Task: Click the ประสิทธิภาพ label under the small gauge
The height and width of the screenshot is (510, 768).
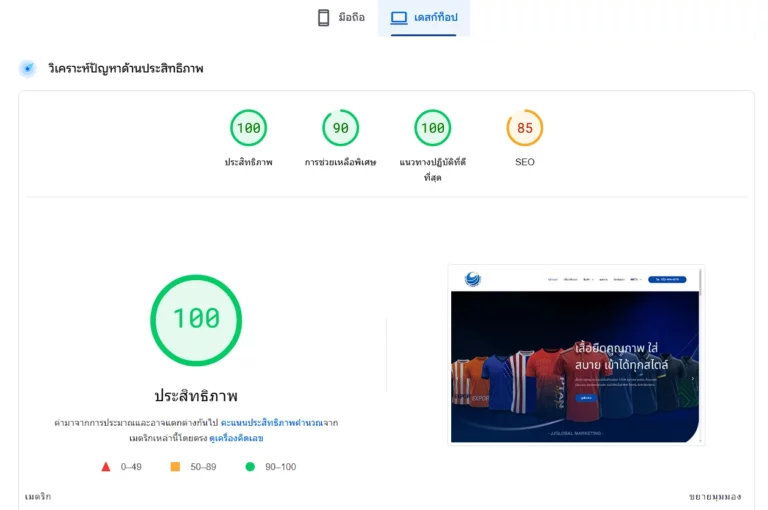Action: point(248,162)
